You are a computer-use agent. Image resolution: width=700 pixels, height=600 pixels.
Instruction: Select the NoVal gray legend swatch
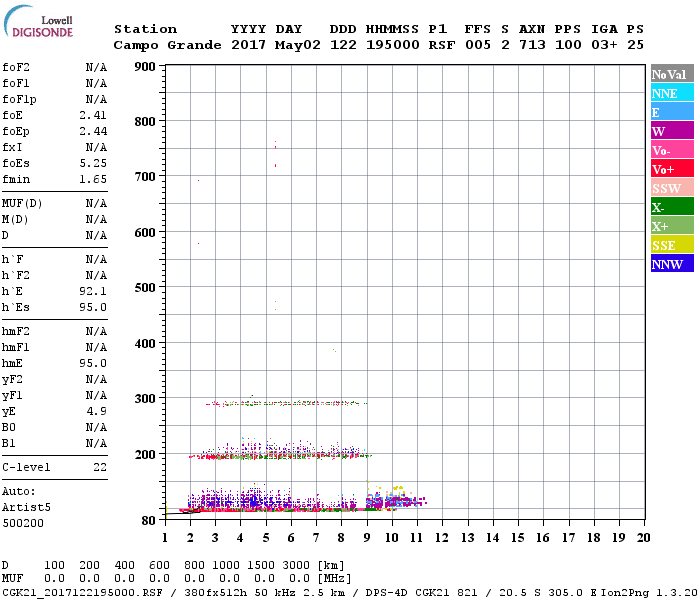(x=671, y=74)
